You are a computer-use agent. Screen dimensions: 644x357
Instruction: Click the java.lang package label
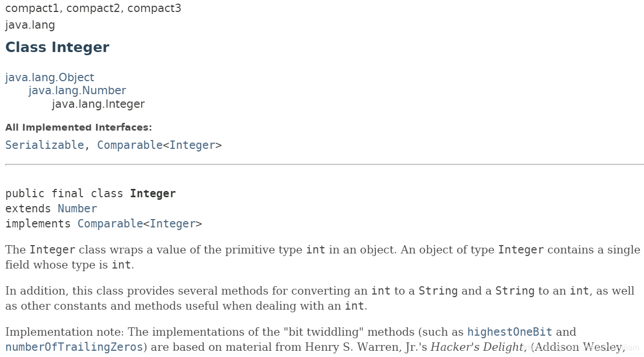tap(30, 25)
